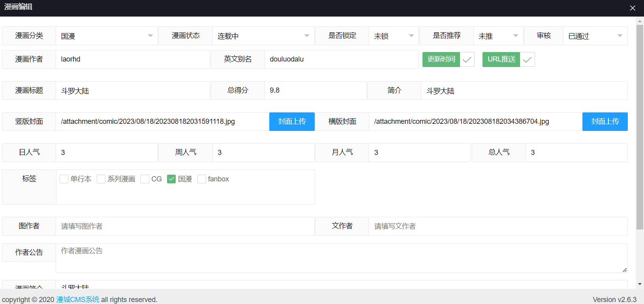The height and width of the screenshot is (304, 644).
Task: Select the fanbox tag checkbox
Action: pyautogui.click(x=202, y=179)
